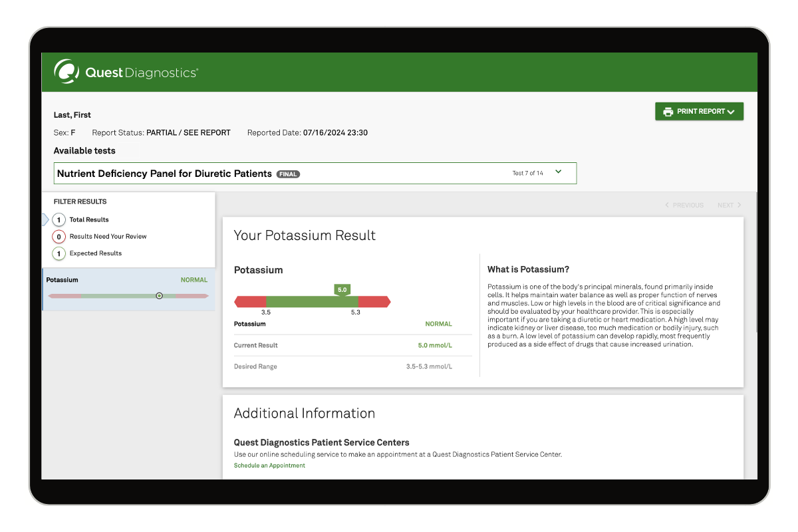Click the printer icon in Print Report

click(668, 112)
